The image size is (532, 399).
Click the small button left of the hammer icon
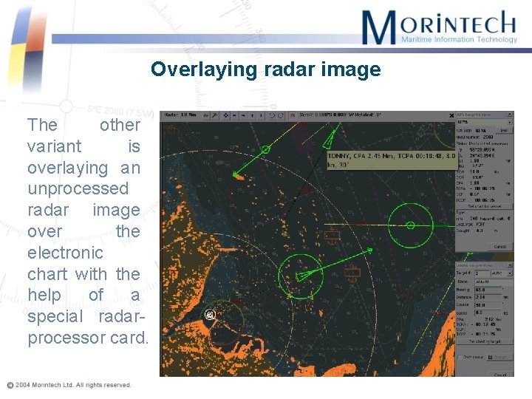[205, 115]
